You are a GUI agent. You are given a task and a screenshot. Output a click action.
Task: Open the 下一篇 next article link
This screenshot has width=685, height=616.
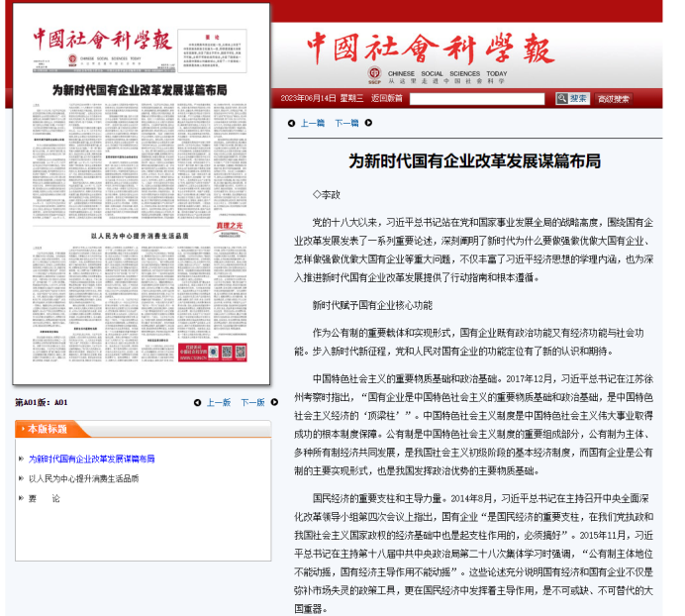345,123
